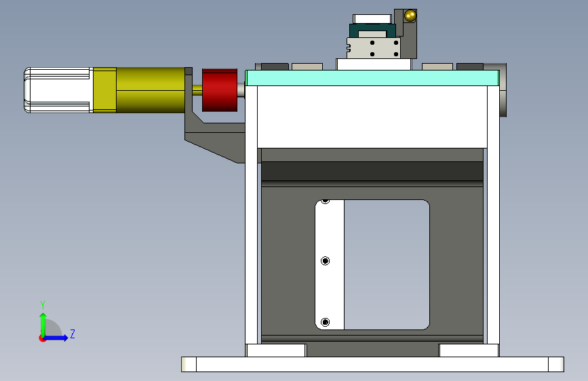Select the small white block at assembly top
This screenshot has height=381, width=588.
(372, 19)
